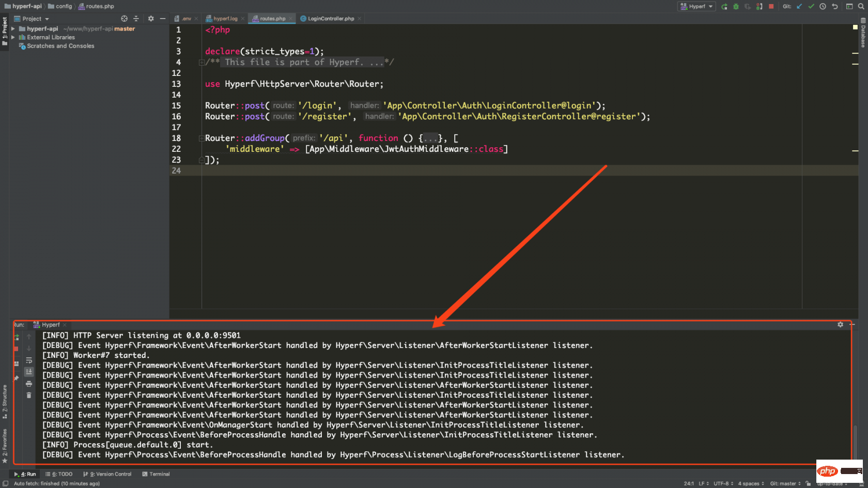Click the up arrow in Run console toolbar
Screen dimensions: 868x488
coord(29,337)
